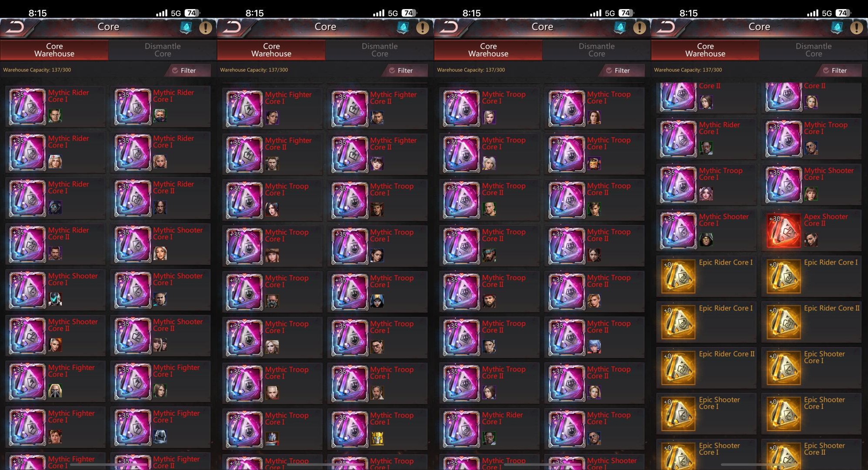Tap back arrow in the leftmost screenshot

tap(15, 27)
